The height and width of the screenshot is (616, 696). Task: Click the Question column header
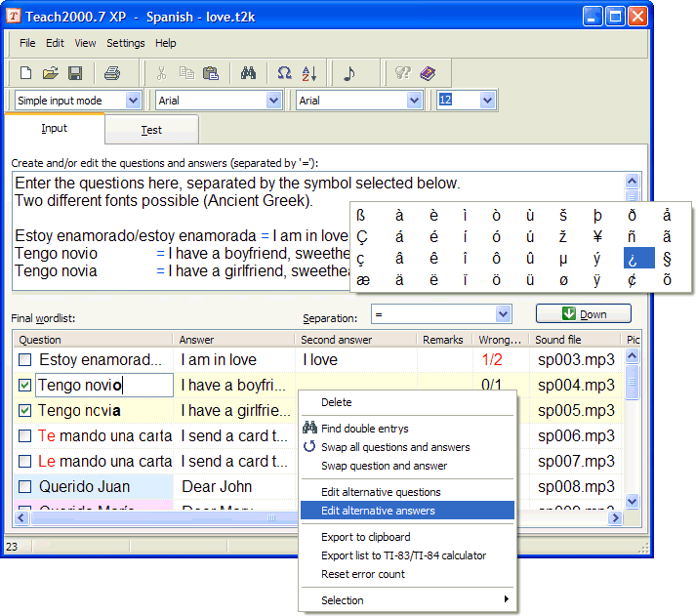(93, 340)
